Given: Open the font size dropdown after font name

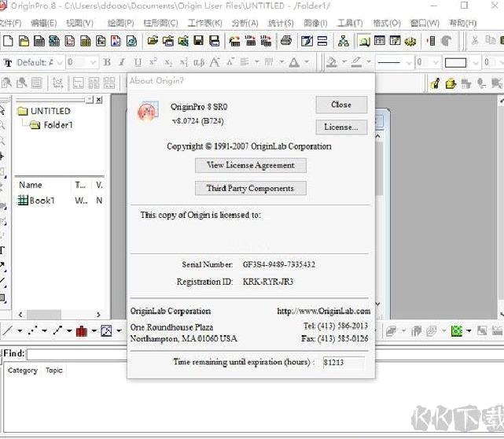Looking at the screenshot, I should pyautogui.click(x=93, y=62).
